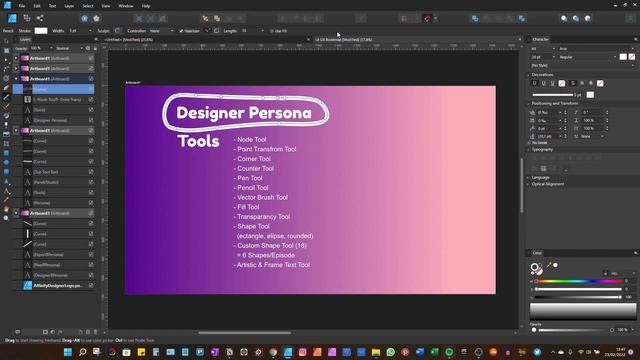The width and height of the screenshot is (640, 360).
Task: Select the Ellipse shape tool
Action: (6, 162)
